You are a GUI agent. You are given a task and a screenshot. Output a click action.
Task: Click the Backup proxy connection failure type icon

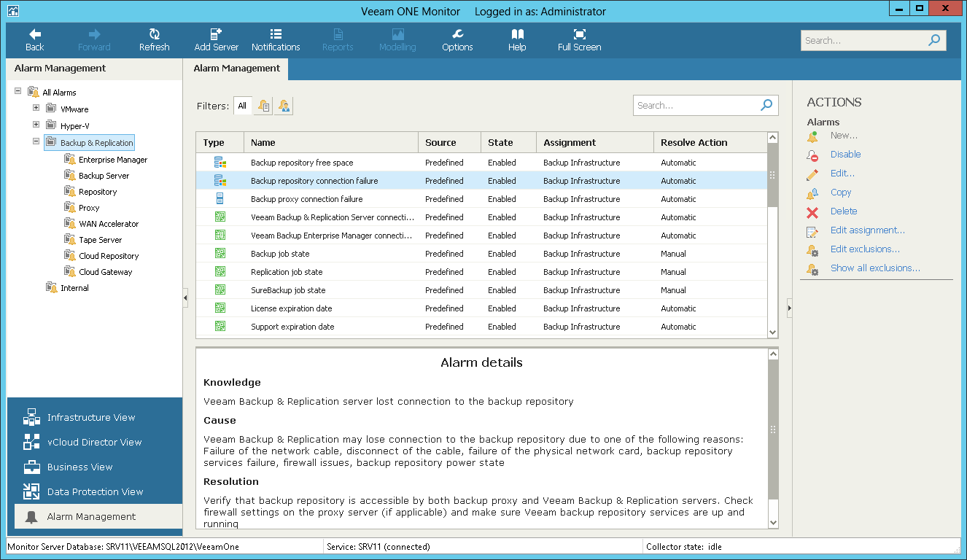220,198
